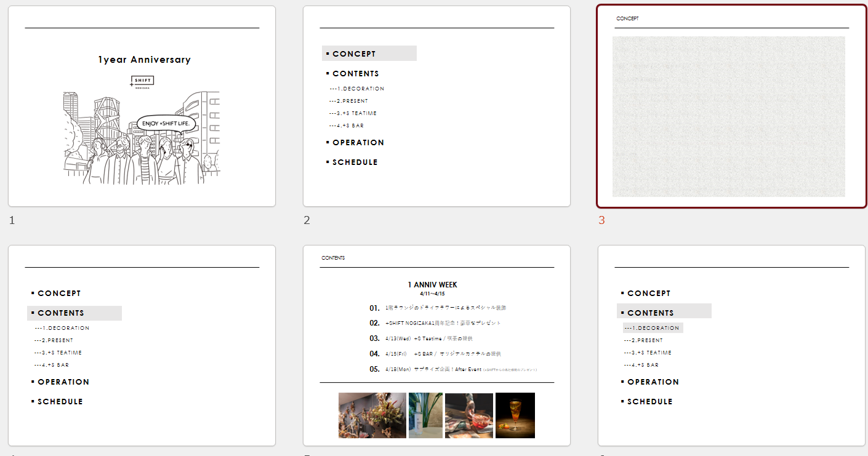The image size is (868, 456).
Task: Click the red slide number 3 label
Action: click(601, 220)
